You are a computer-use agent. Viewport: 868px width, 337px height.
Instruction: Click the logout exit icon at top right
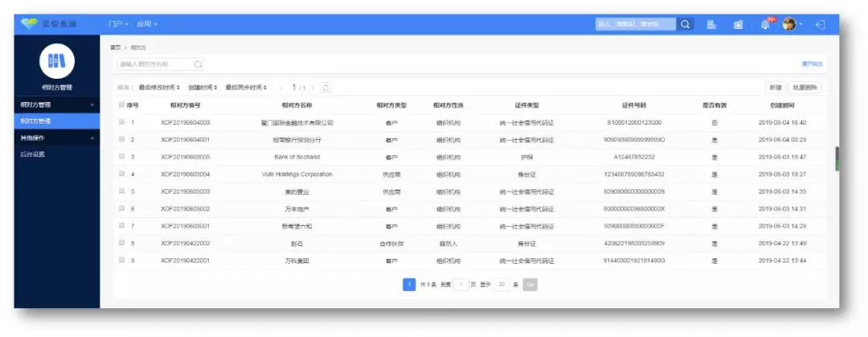pos(821,24)
